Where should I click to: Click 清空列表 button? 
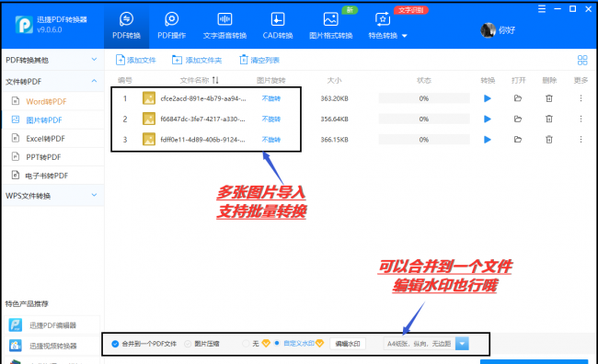tap(259, 61)
